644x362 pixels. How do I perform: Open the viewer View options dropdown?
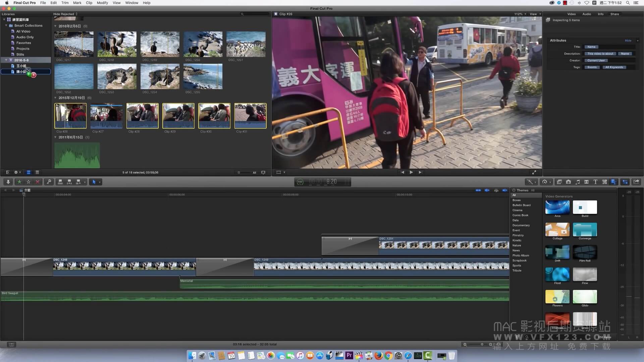[535, 14]
